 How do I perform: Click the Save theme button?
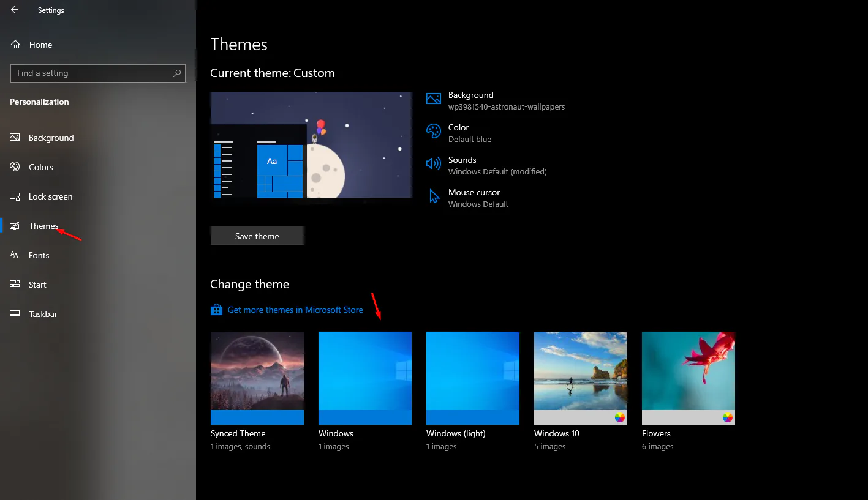coord(257,236)
